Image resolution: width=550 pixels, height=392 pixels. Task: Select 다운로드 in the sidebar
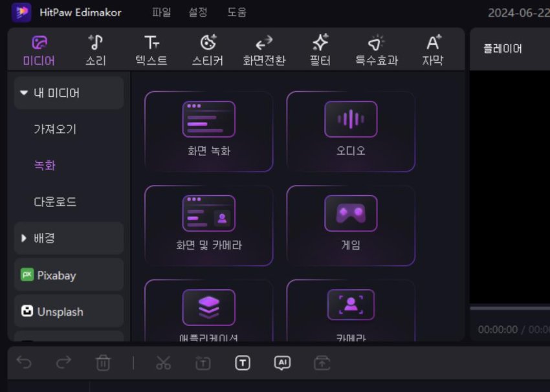point(55,202)
